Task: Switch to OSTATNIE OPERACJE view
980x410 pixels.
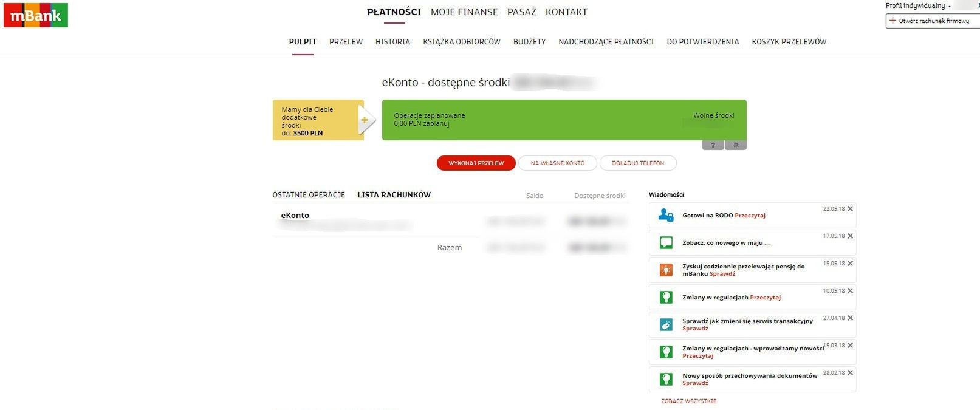Action: pyautogui.click(x=309, y=195)
